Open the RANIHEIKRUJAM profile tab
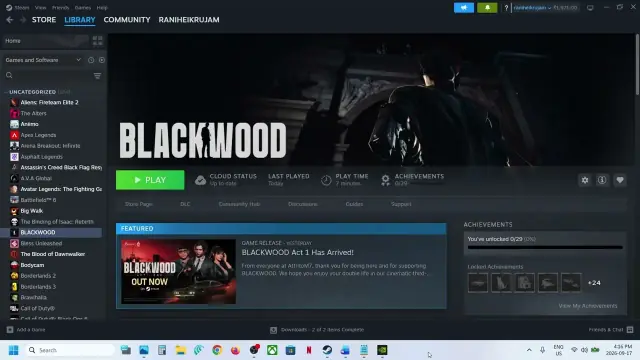This screenshot has height=360, width=640. tap(189, 20)
